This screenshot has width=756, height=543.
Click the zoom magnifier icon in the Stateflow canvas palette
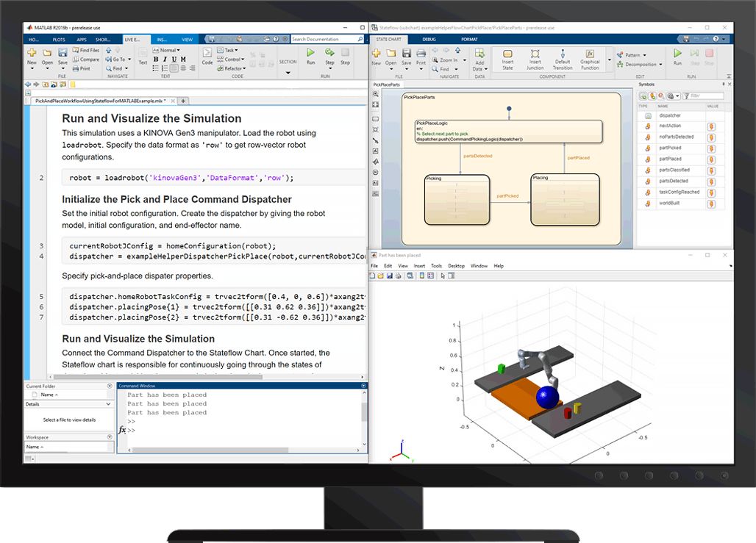[376, 95]
